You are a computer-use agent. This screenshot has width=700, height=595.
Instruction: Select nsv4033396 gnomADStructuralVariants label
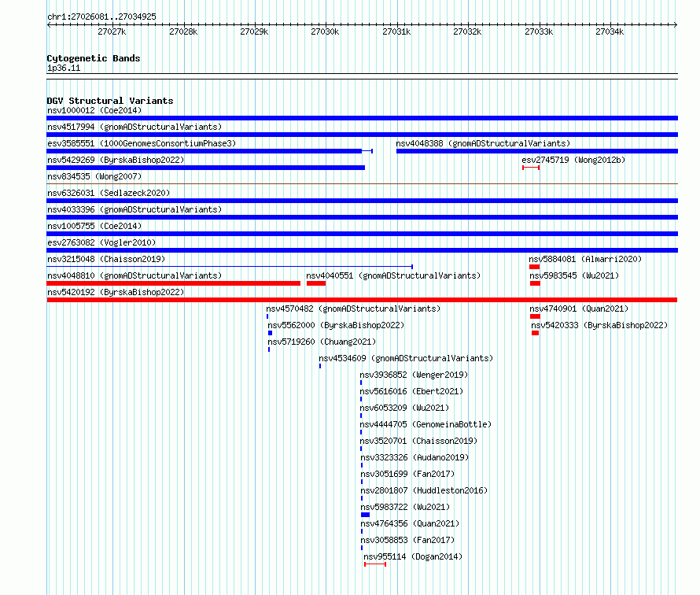coord(134,209)
